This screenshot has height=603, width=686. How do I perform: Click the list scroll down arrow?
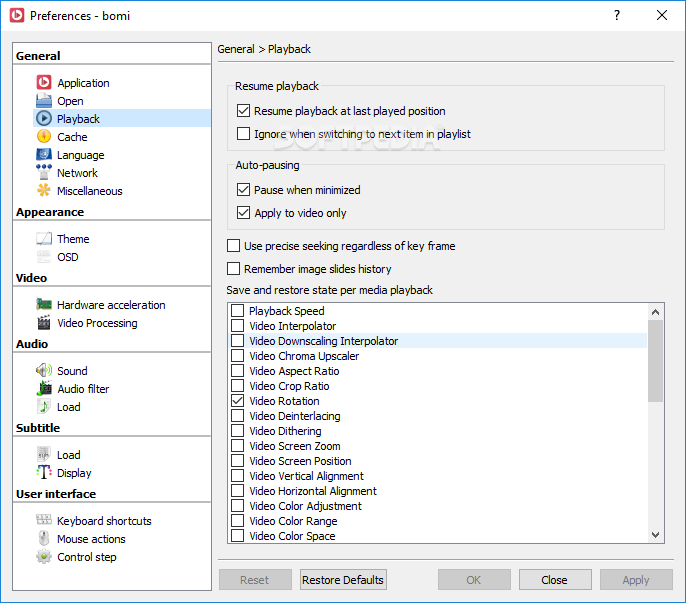pyautogui.click(x=655, y=535)
